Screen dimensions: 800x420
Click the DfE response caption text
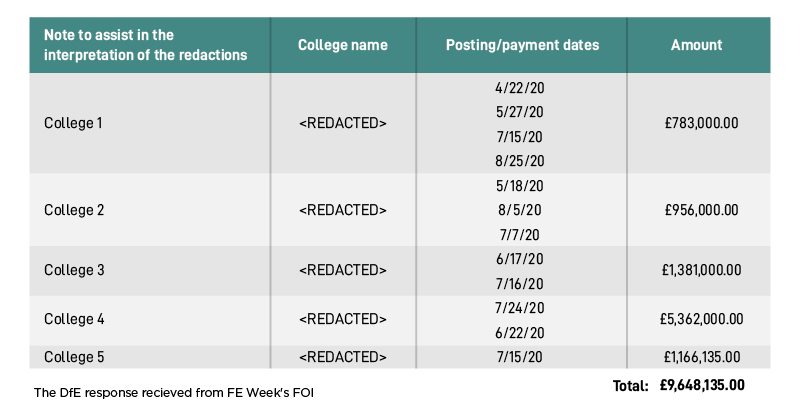tap(173, 392)
